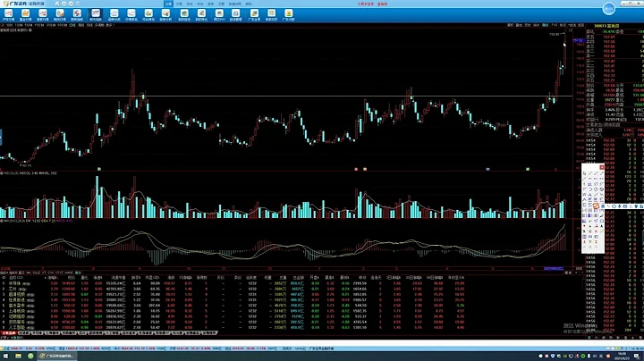Click the forward arrow in title bar
Screen dimensions: 644x361
tap(71, 4)
